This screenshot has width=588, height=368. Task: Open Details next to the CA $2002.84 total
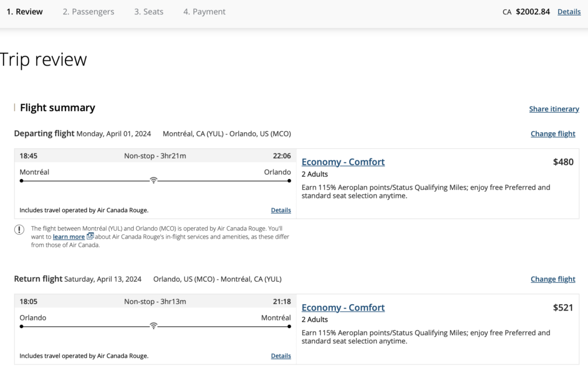tap(568, 11)
